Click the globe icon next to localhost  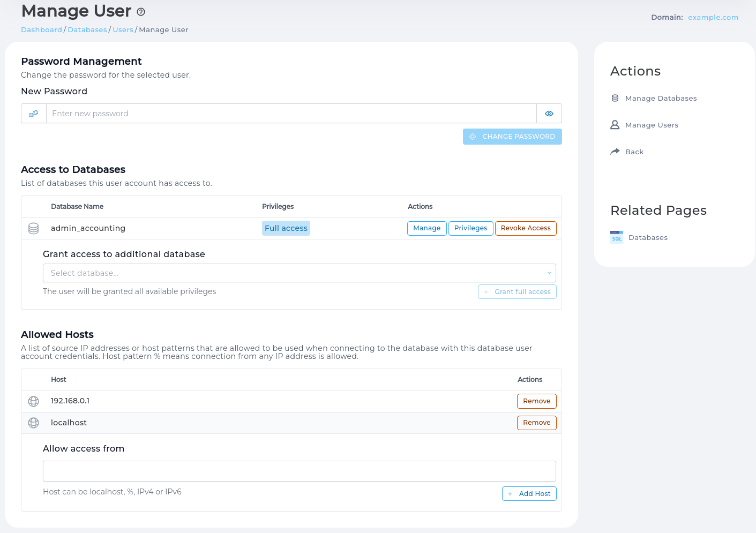point(33,423)
